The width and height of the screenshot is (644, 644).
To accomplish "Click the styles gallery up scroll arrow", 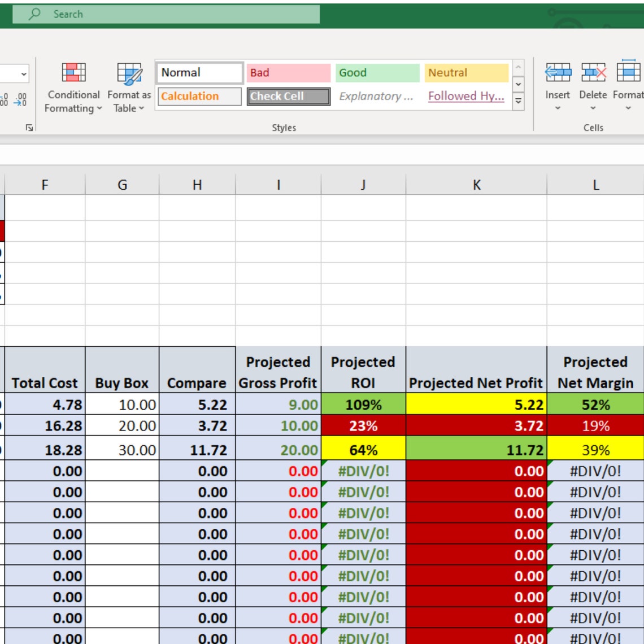I will click(518, 68).
